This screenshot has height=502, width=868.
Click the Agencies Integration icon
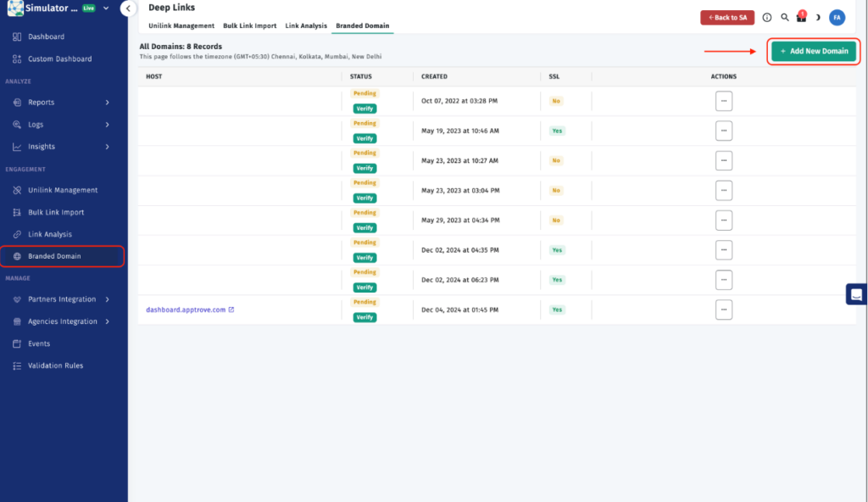coord(17,321)
